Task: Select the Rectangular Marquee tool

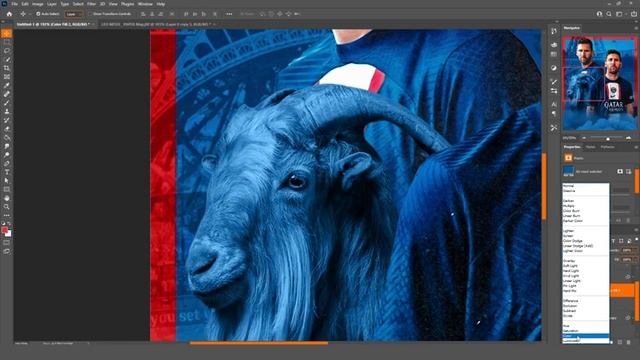Action: coord(7,42)
